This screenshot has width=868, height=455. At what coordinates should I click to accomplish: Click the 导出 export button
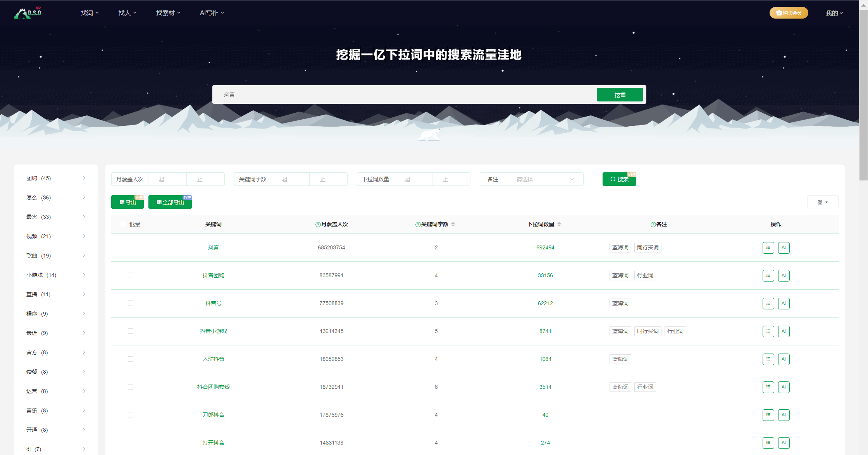click(x=127, y=202)
